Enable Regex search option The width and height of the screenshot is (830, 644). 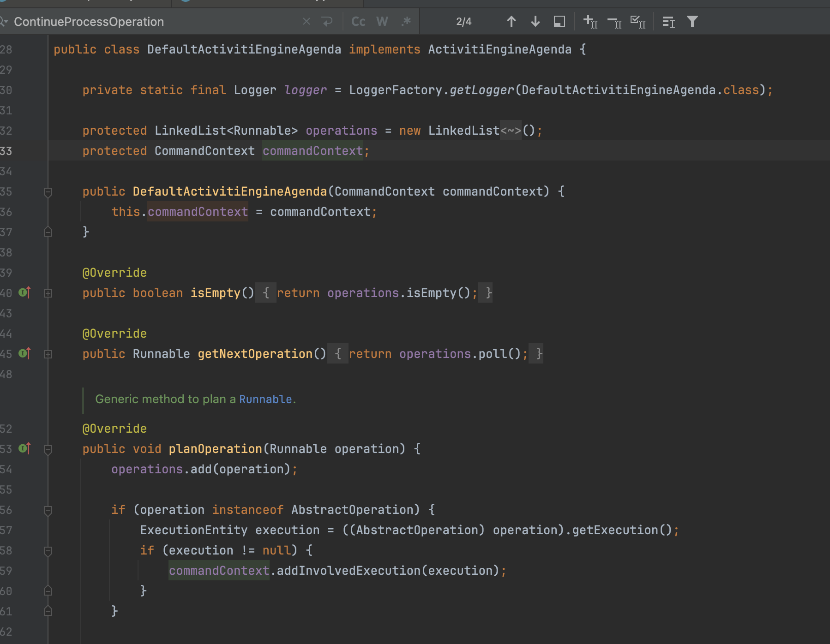(406, 22)
